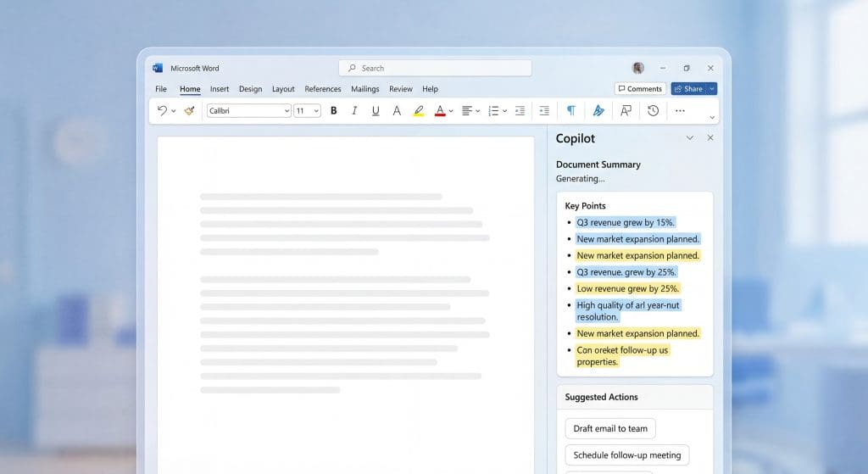This screenshot has height=474, width=868.
Task: Open the Find text icon in ribbon
Action: pyautogui.click(x=626, y=110)
